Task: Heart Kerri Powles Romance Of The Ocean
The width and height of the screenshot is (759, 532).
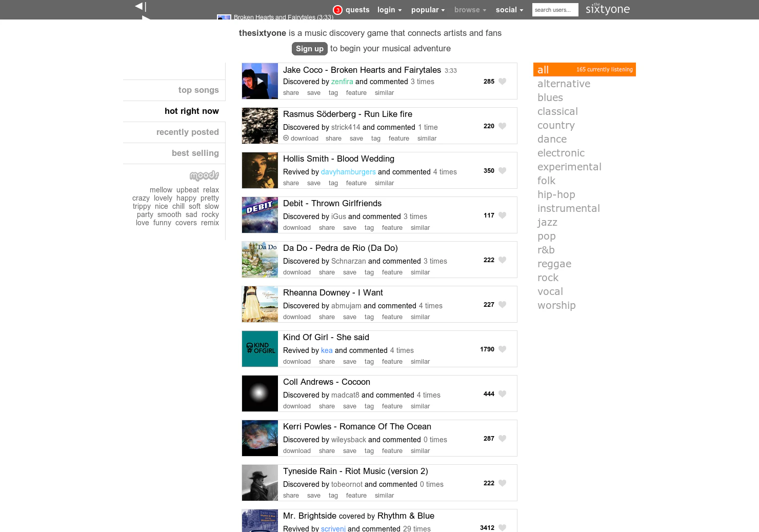Action: tap(503, 438)
